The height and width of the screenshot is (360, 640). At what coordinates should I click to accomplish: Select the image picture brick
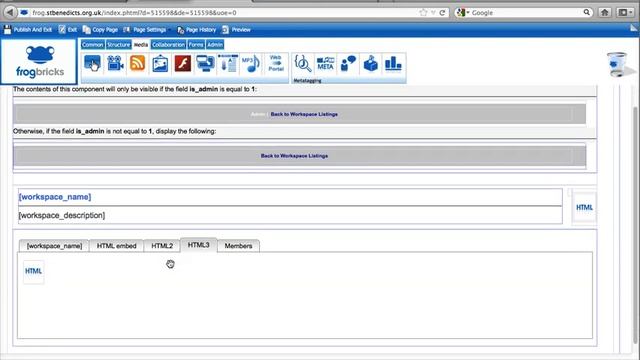point(160,64)
